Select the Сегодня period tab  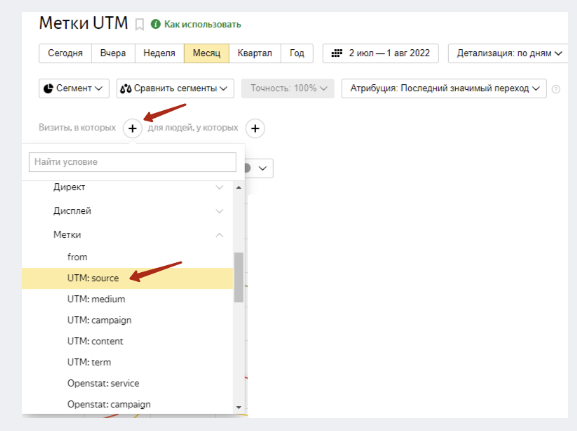point(65,53)
